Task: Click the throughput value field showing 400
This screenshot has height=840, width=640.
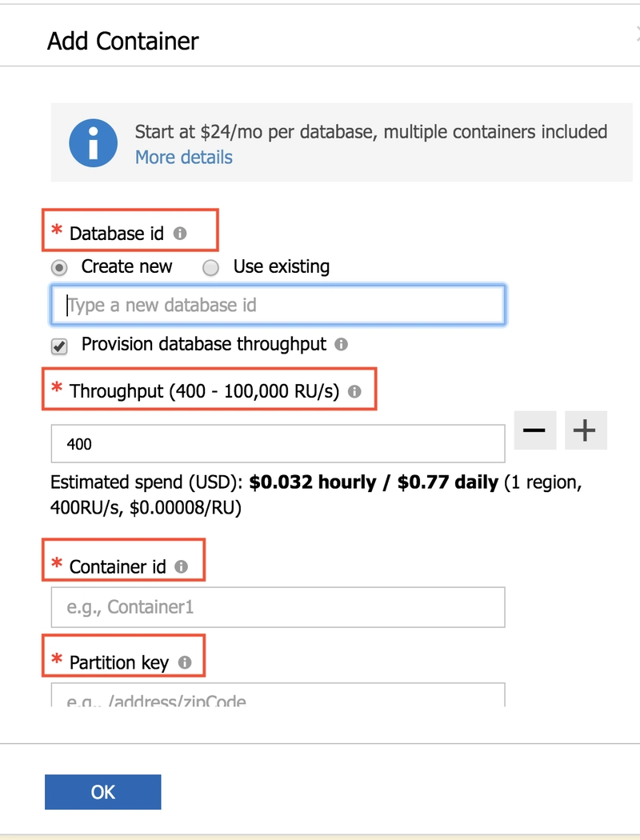Action: [x=278, y=443]
